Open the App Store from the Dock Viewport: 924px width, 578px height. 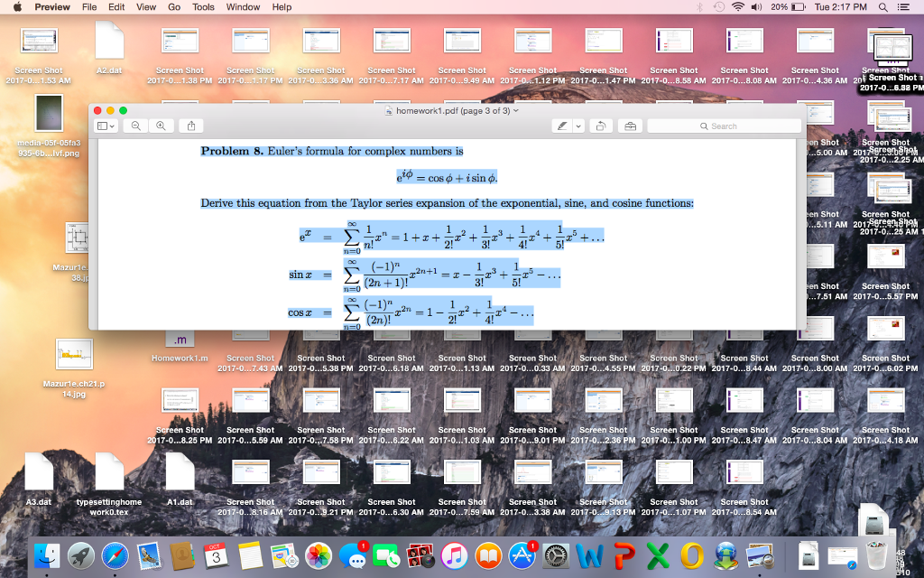(x=520, y=557)
